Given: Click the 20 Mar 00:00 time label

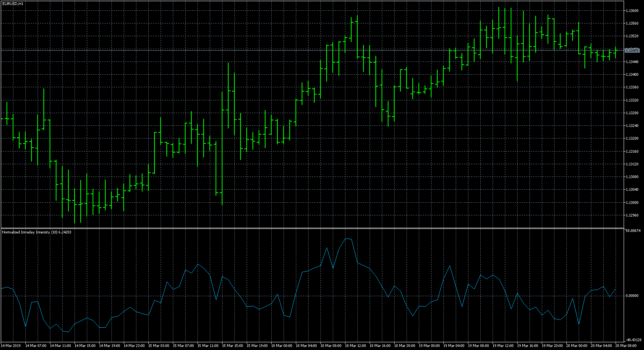Looking at the screenshot, I should (x=577, y=346).
